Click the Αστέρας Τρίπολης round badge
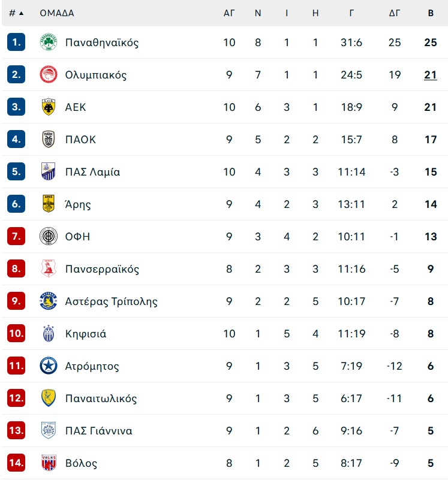Image resolution: width=448 pixels, height=480 pixels. (49, 301)
